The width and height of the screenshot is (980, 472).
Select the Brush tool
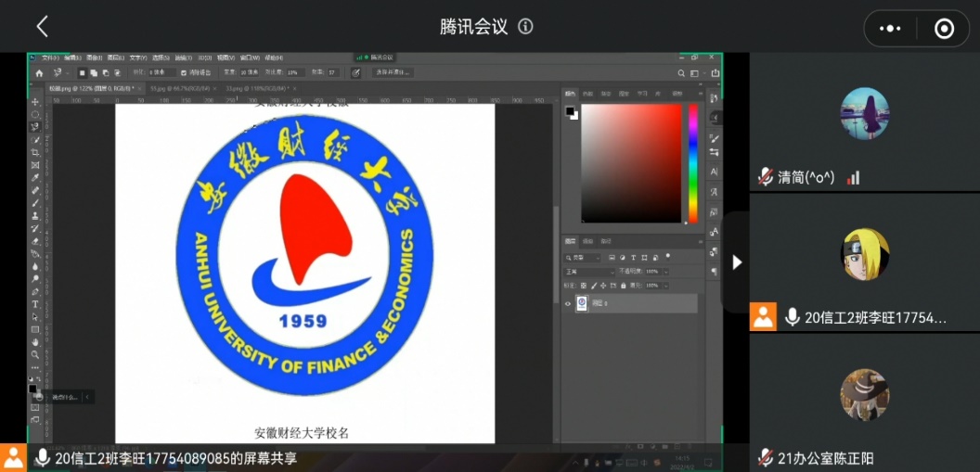tap(35, 203)
